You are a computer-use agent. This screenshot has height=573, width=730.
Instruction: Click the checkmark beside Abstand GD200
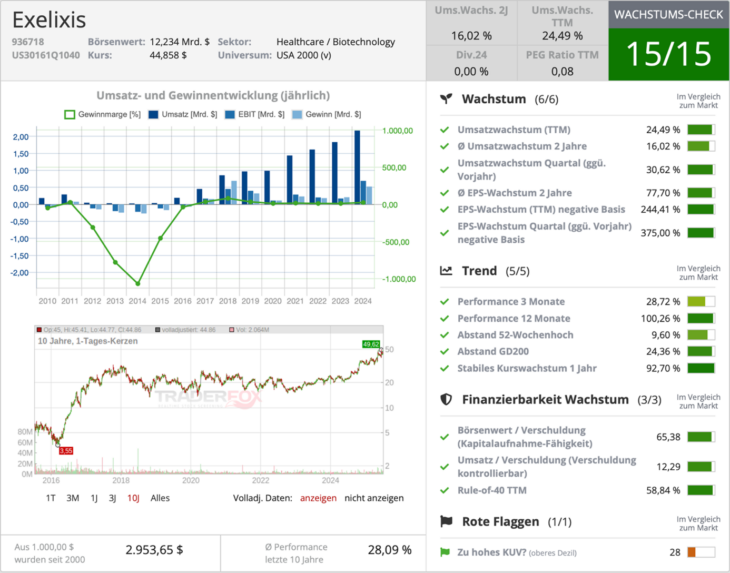point(445,351)
